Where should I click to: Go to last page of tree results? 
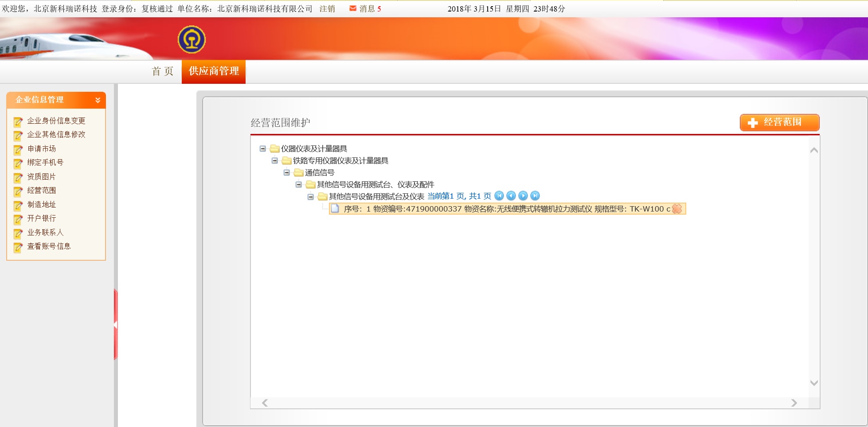pos(535,196)
